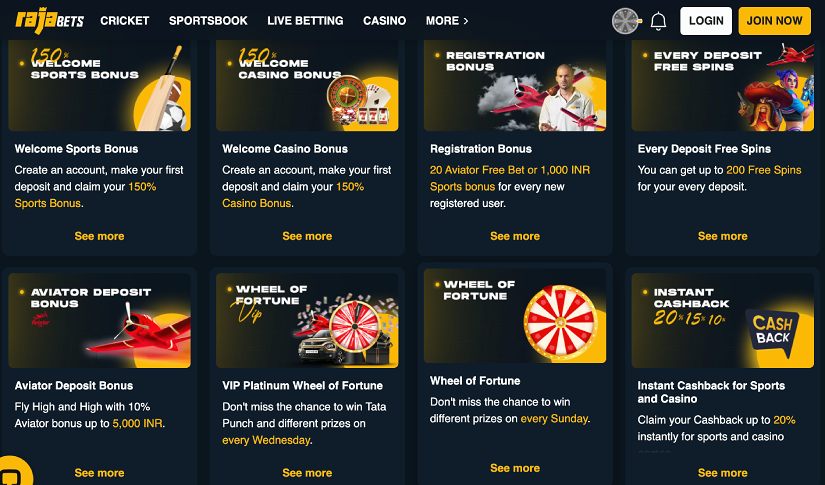See more about Sunday Wheel of Fortune
The height and width of the screenshot is (485, 825).
(515, 468)
